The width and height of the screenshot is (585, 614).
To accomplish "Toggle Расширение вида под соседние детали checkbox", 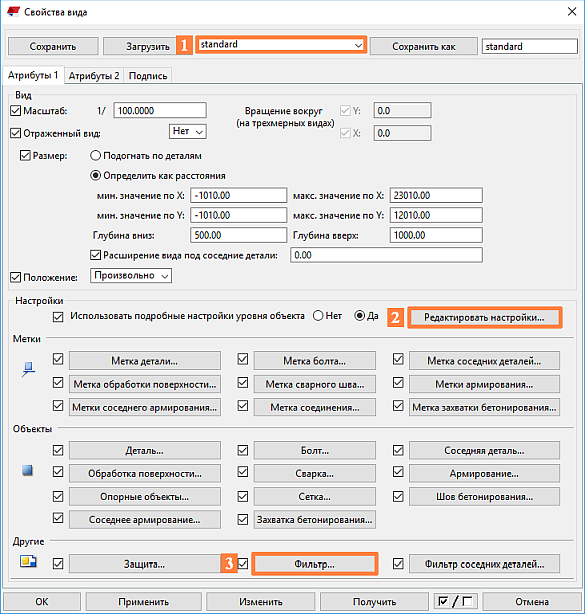I will (x=96, y=255).
